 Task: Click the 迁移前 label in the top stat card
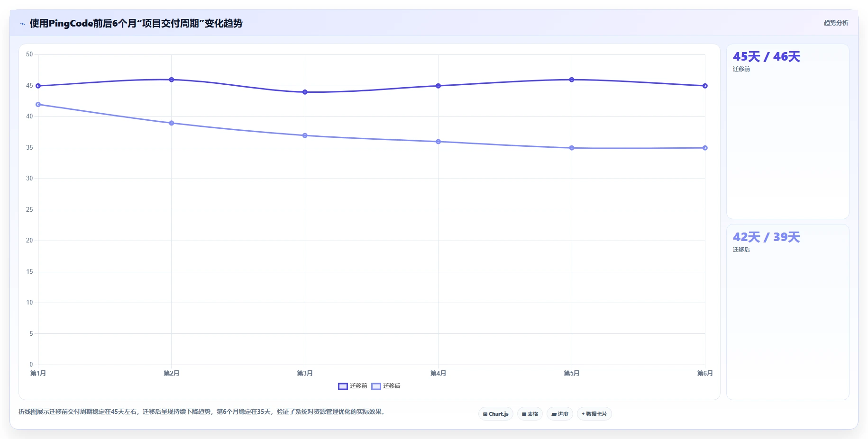click(x=741, y=69)
